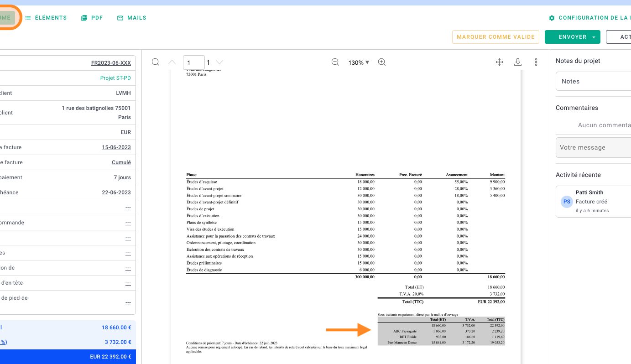Activate the pan tool in the PDF viewer
This screenshot has height=364, width=631.
(500, 62)
